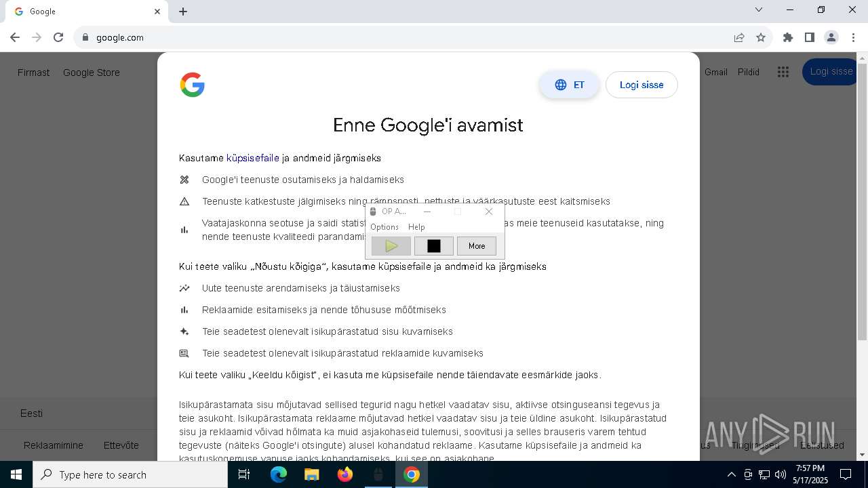Click the Ettevõte footer link
Screen dimensions: 868x488
point(121,445)
